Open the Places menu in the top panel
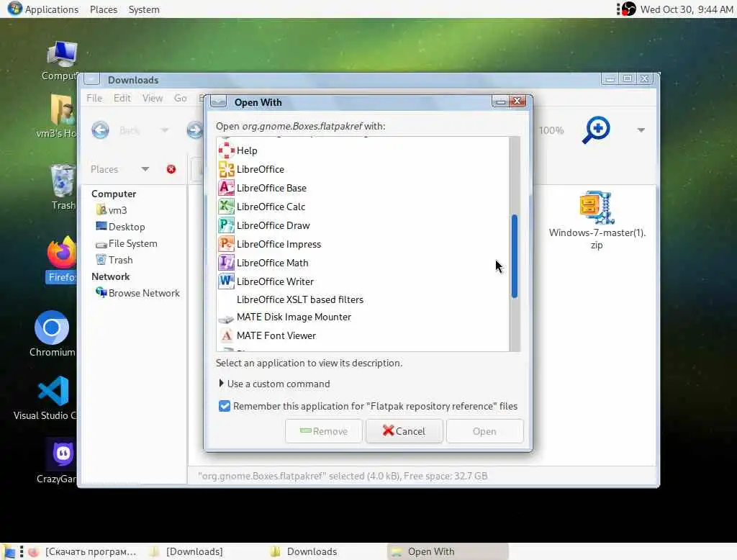737x560 pixels. click(x=104, y=9)
